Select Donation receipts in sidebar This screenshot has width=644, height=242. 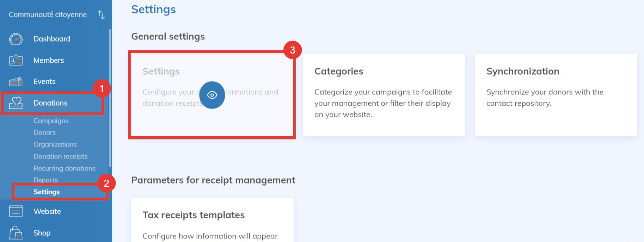pos(60,156)
